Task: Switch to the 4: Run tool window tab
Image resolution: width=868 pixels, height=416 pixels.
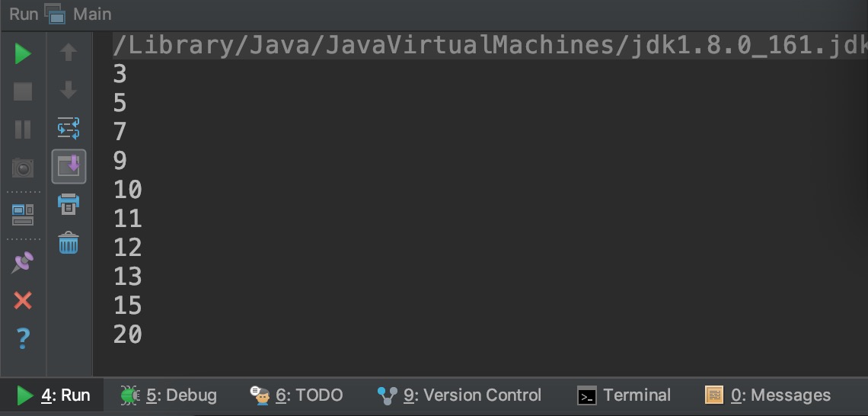Action: 52,395
